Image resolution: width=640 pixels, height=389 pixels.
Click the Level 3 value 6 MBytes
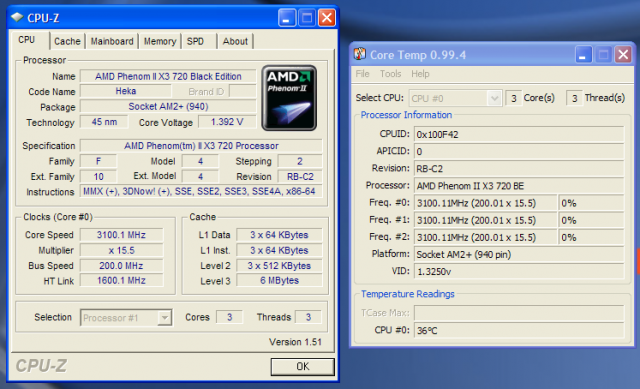[x=279, y=280]
